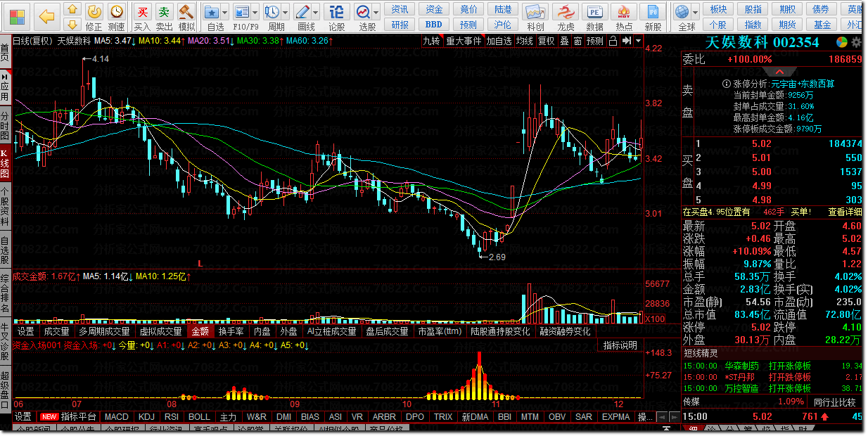Click the 期货 button
The width and height of the screenshot is (868, 436).
click(x=787, y=25)
